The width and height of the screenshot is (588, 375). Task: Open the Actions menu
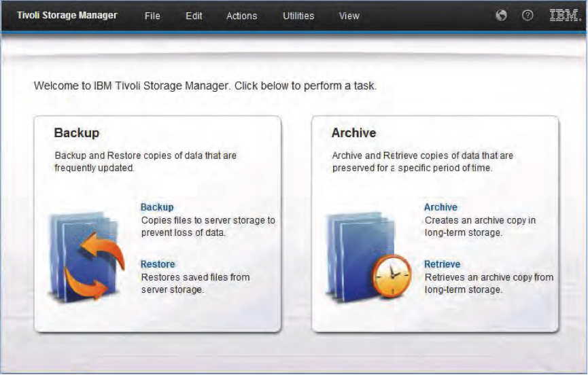tap(242, 16)
